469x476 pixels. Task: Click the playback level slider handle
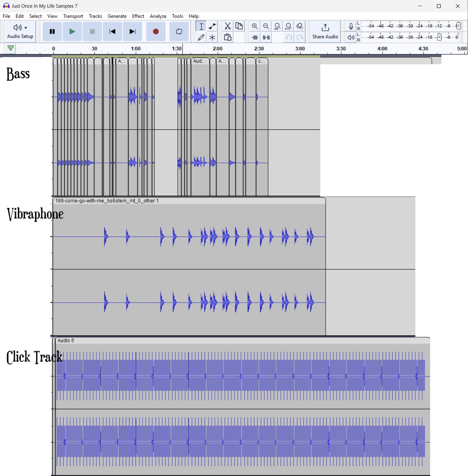point(439,37)
